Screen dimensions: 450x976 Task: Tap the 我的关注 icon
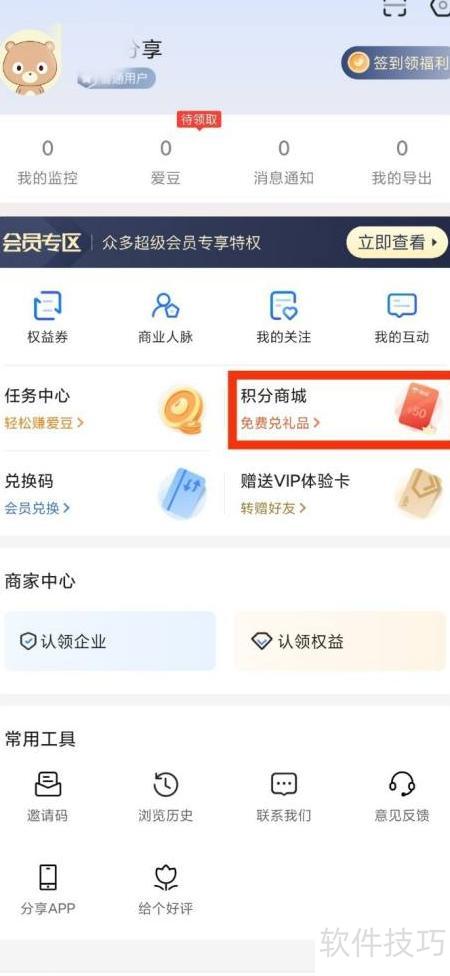click(x=284, y=306)
